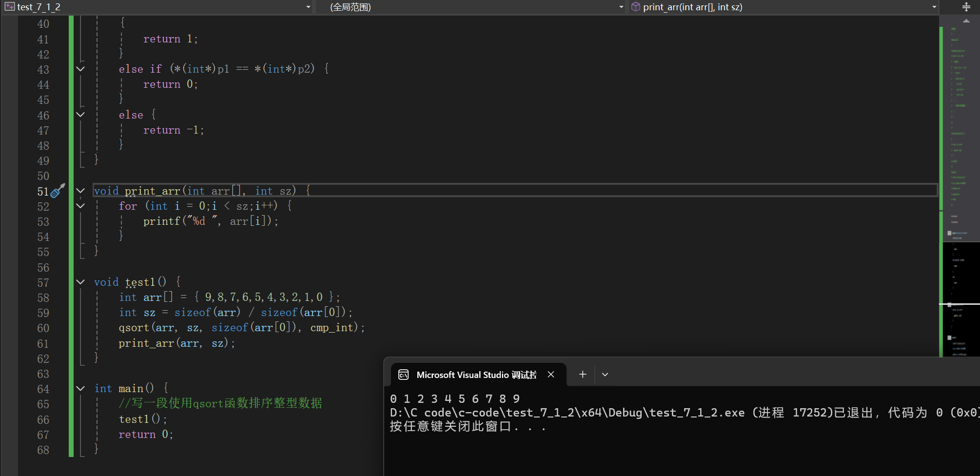Click the minimap to jump in code
This screenshot has width=980, height=476.
click(960, 146)
